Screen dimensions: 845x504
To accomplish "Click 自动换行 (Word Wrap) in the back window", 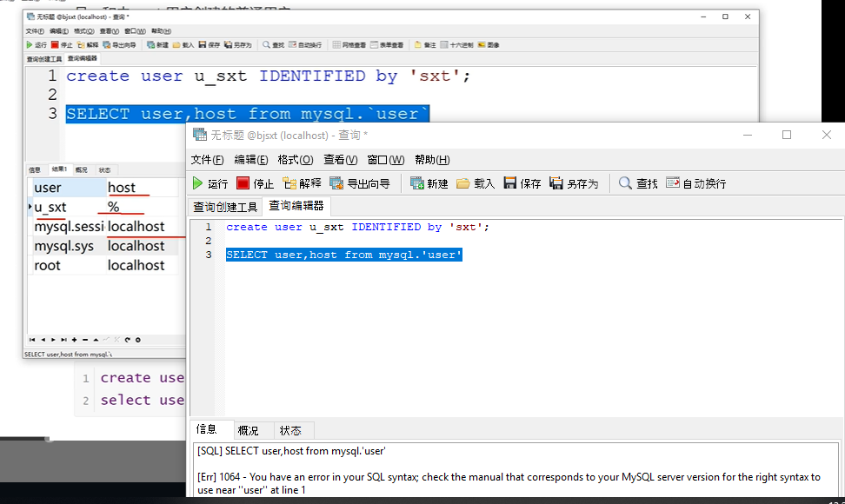I will pyautogui.click(x=305, y=44).
